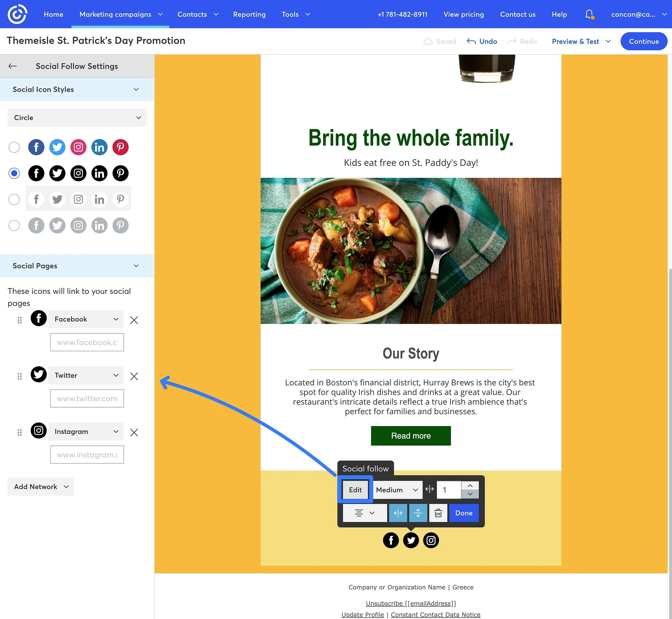672x619 pixels.
Task: Click the drag handle icon next to Twitter
Action: (19, 375)
